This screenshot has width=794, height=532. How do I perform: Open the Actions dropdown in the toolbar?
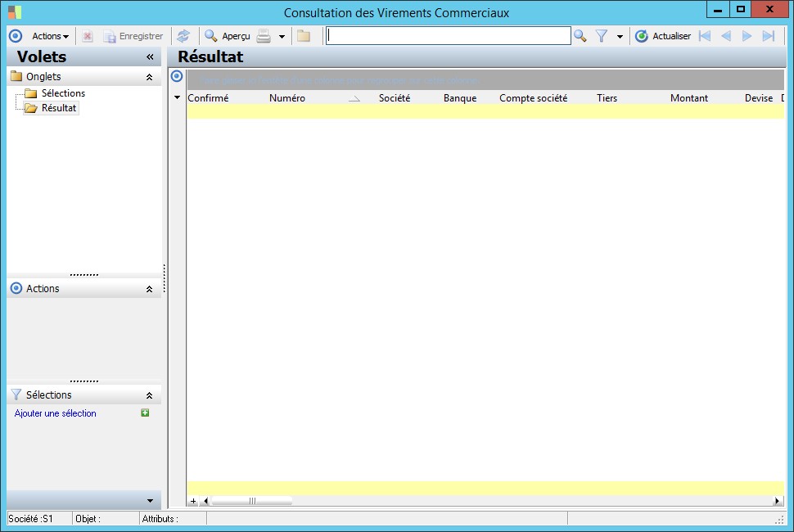[50, 36]
